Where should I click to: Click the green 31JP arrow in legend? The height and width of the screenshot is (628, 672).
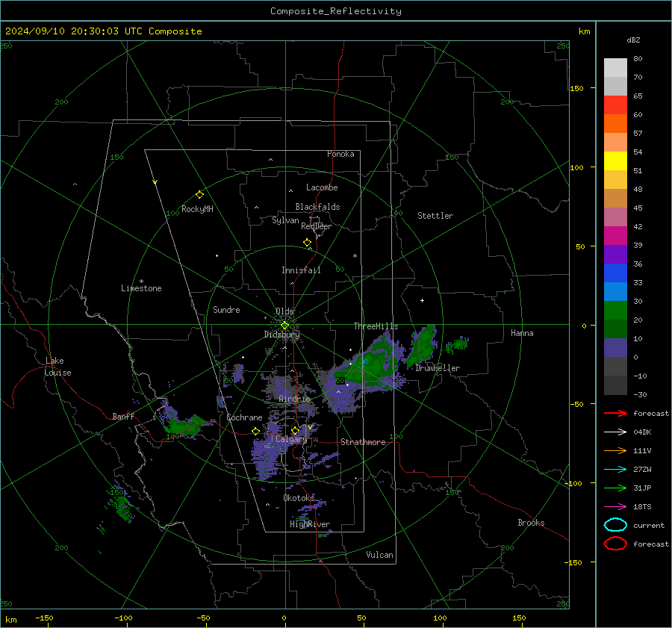[615, 488]
